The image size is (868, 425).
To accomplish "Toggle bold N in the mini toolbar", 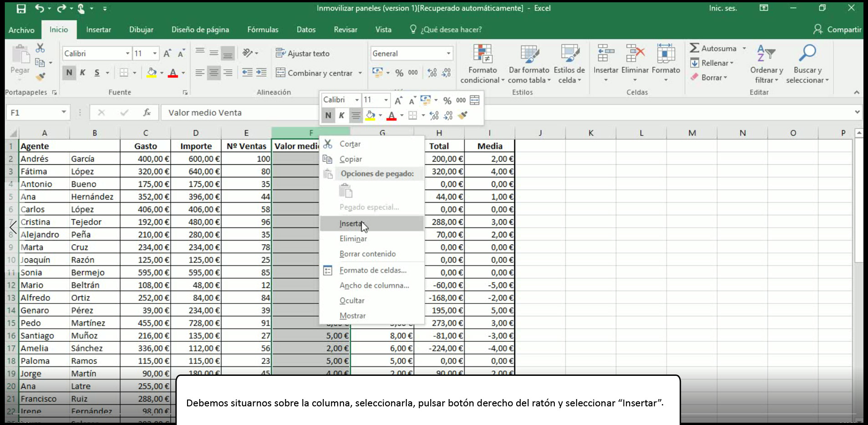I will [x=328, y=116].
